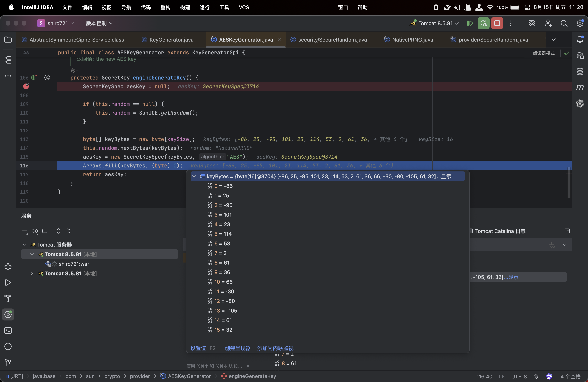The height and width of the screenshot is (382, 588).
Task: Open the Terminal tool window
Action: tap(8, 330)
